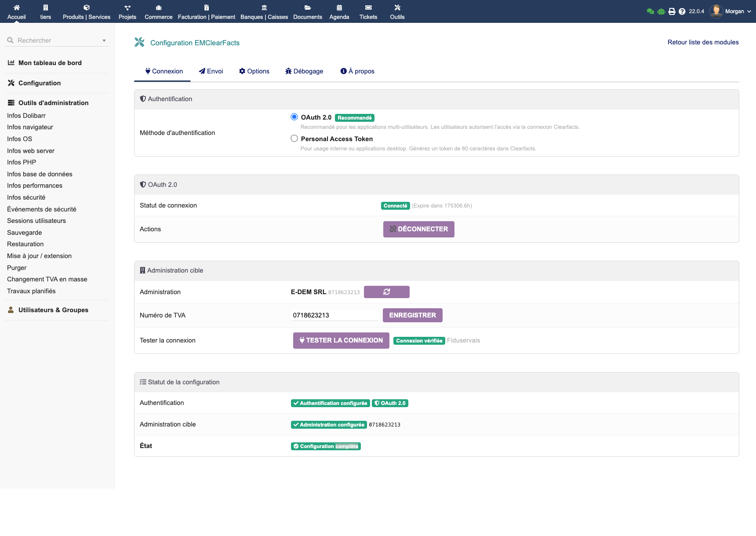The height and width of the screenshot is (536, 756).
Task: Click the print icon in the top bar
Action: point(671,11)
